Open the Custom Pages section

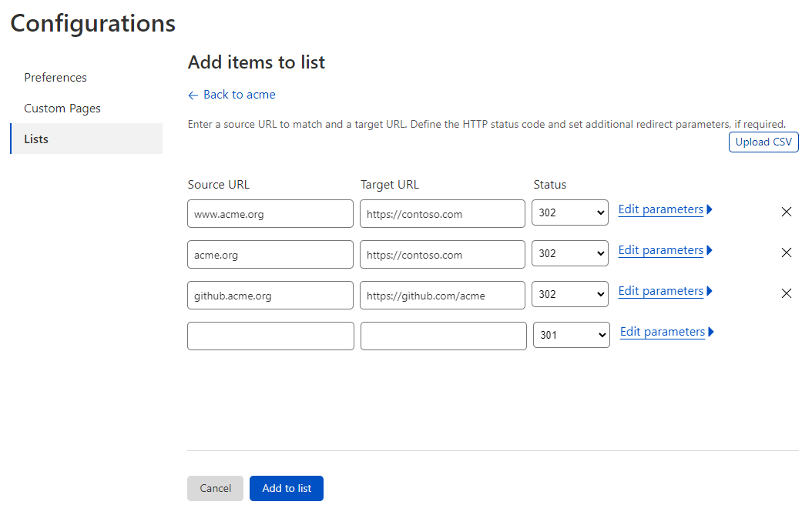[62, 108]
